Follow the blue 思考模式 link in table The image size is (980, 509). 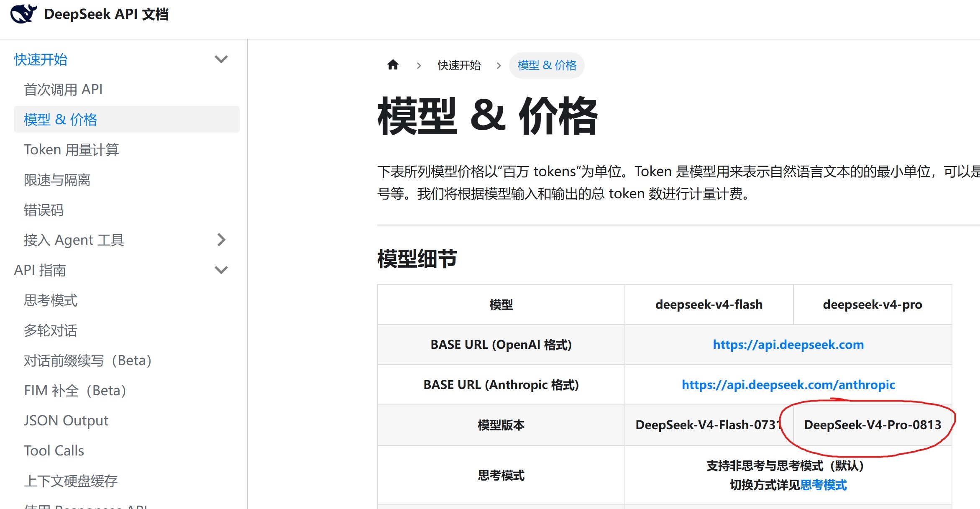click(x=824, y=485)
